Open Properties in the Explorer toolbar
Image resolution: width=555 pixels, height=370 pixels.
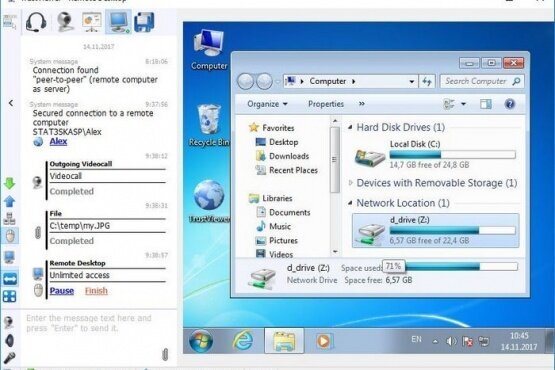[326, 104]
